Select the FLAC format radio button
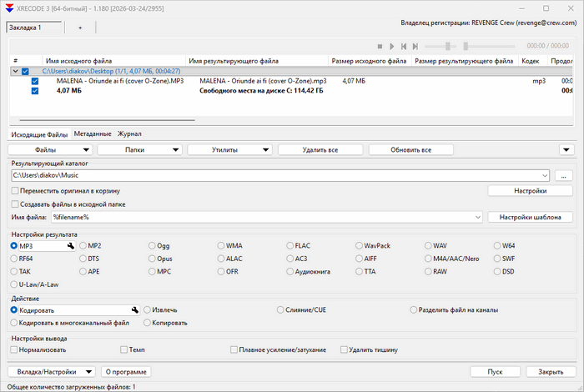 coord(290,246)
